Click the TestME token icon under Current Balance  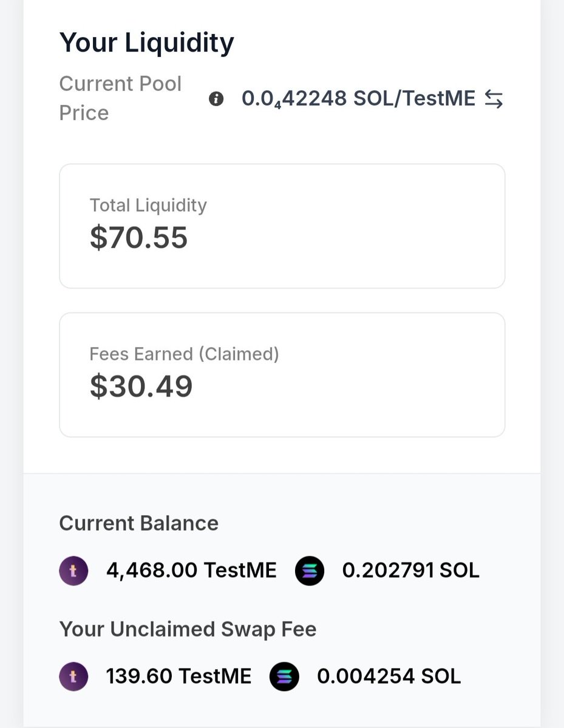pos(73,571)
